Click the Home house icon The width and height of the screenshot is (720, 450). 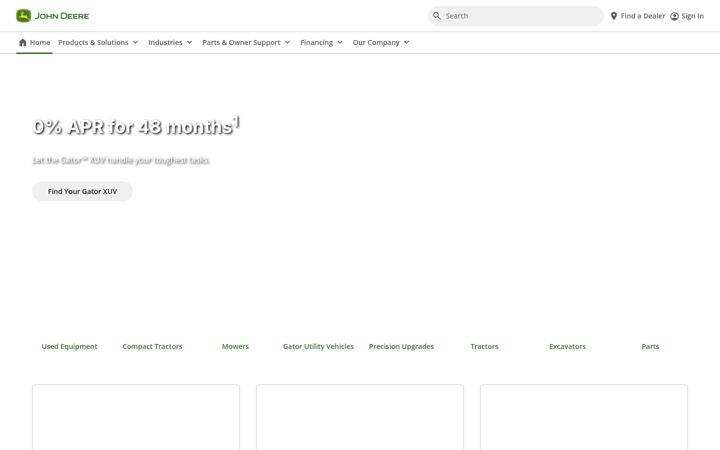22,42
